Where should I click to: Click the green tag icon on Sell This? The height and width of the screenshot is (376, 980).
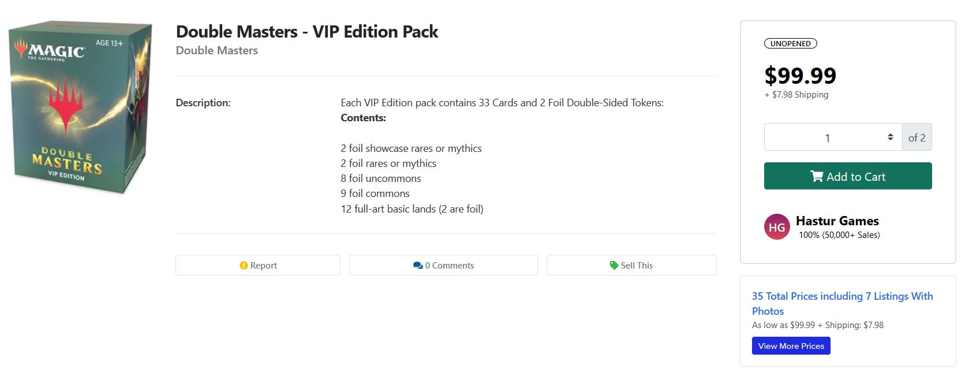[x=614, y=266]
